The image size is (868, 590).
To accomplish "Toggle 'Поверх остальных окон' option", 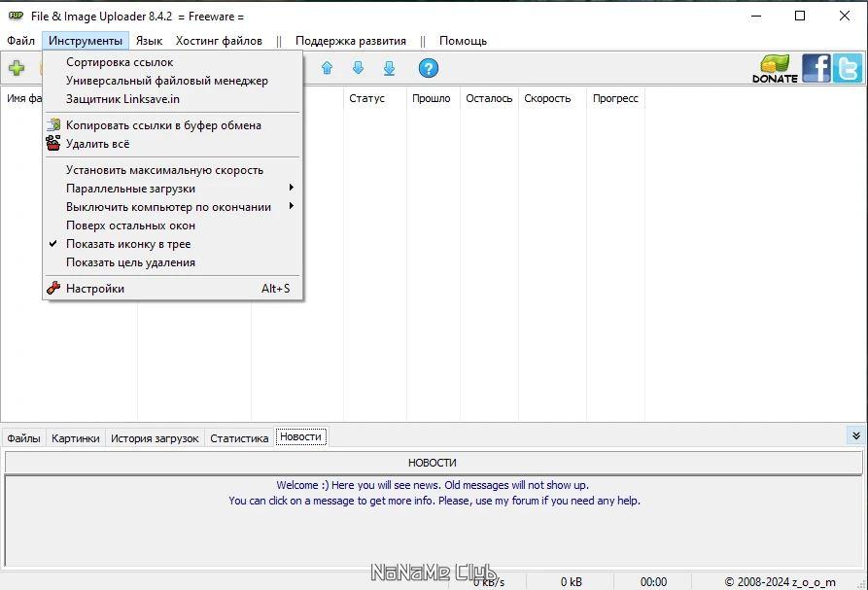I will click(173, 226).
